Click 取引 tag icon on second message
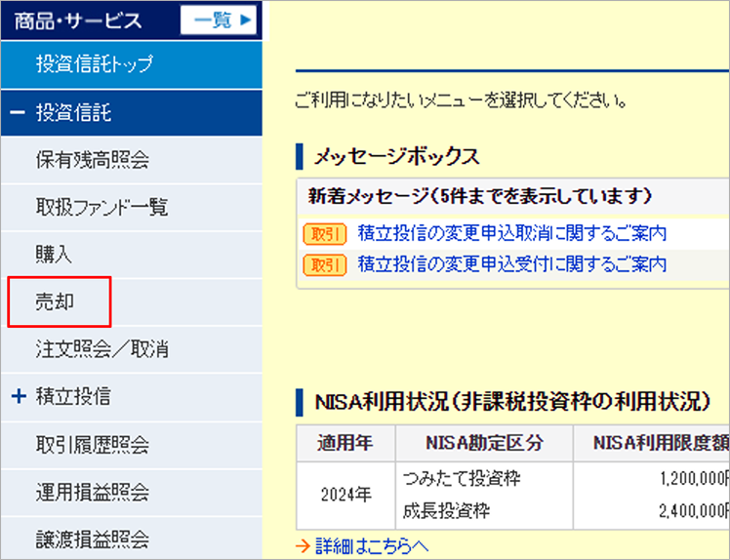The height and width of the screenshot is (560, 730). [324, 265]
